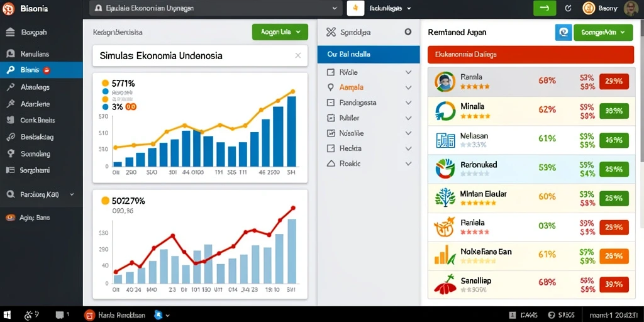Viewport: 644px width, 322px height.
Task: Click the Bisonia logo icon in the header
Action: 8,8
